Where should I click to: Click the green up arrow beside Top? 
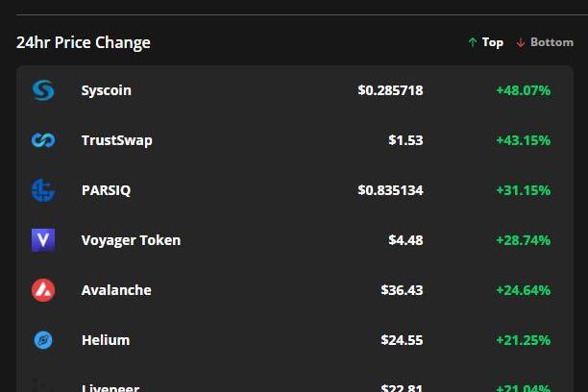[x=473, y=42]
